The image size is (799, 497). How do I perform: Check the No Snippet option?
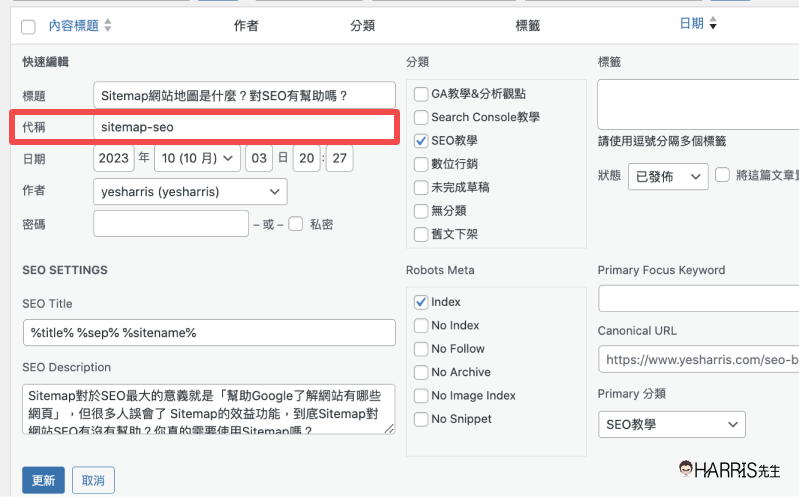(421, 420)
